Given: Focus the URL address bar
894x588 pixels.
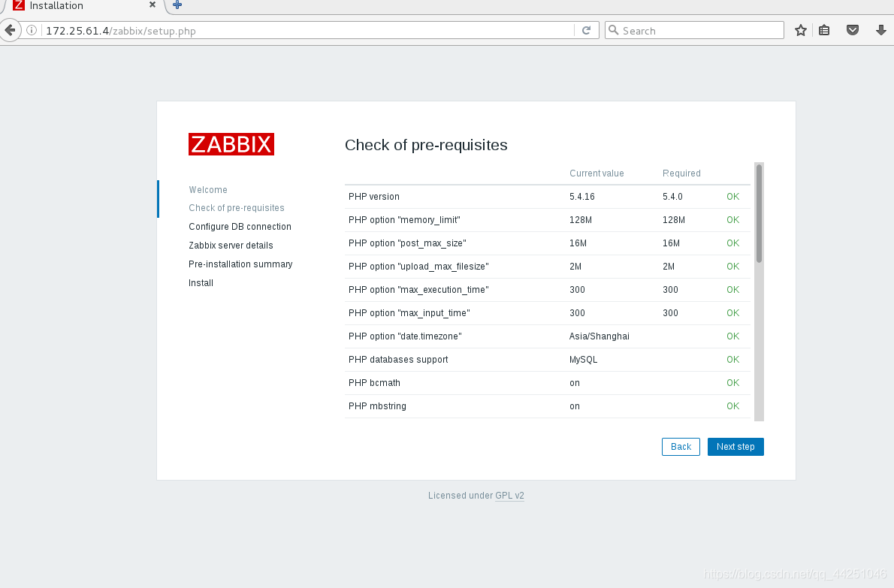Looking at the screenshot, I should click(x=308, y=31).
